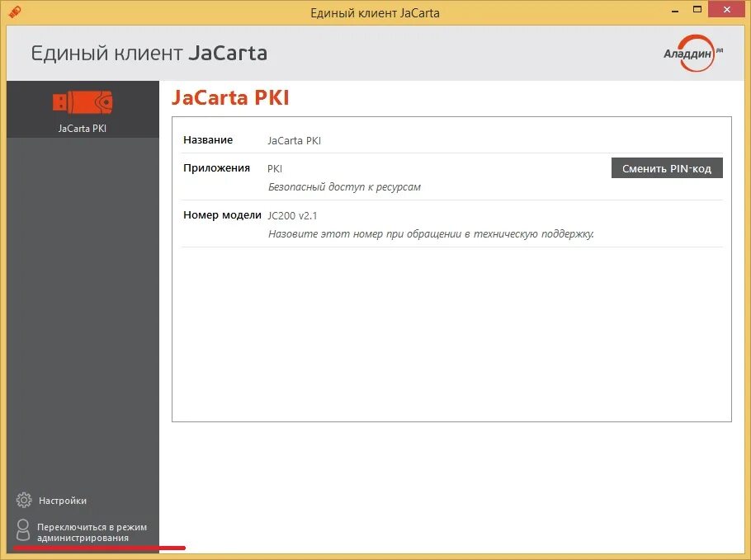Click the Аладдин logo in header

tap(692, 53)
